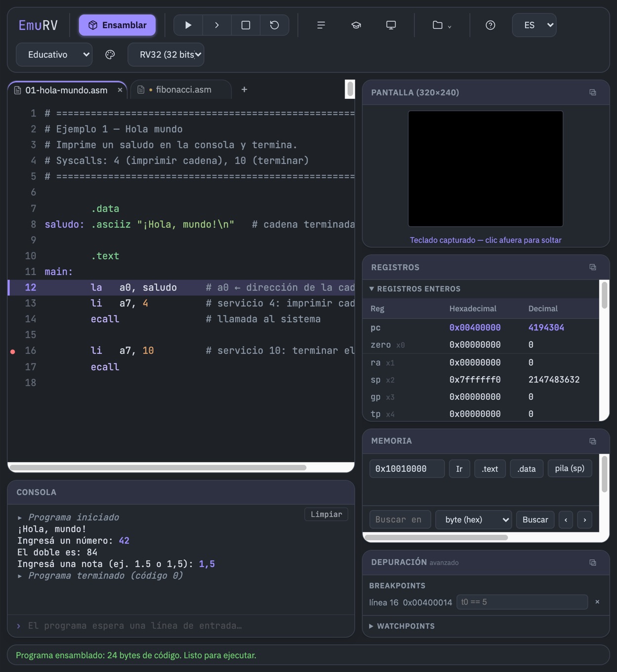The image size is (617, 672).
Task: Click the palette theme icon
Action: (110, 54)
